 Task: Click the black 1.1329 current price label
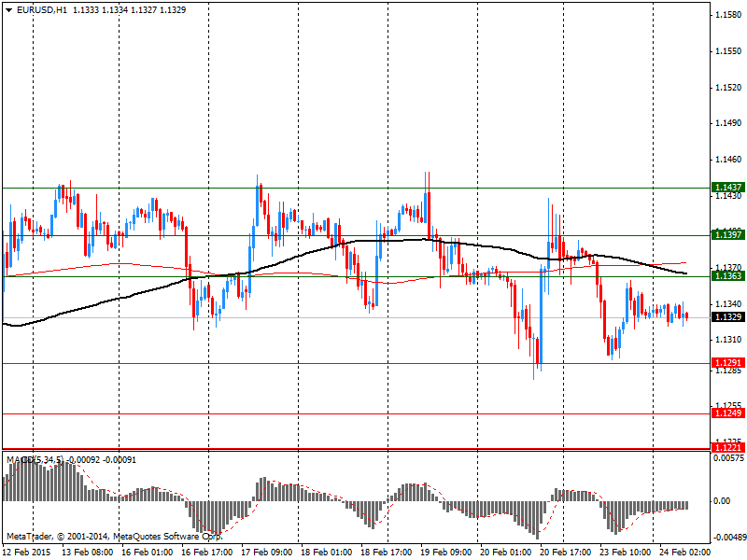click(x=728, y=317)
